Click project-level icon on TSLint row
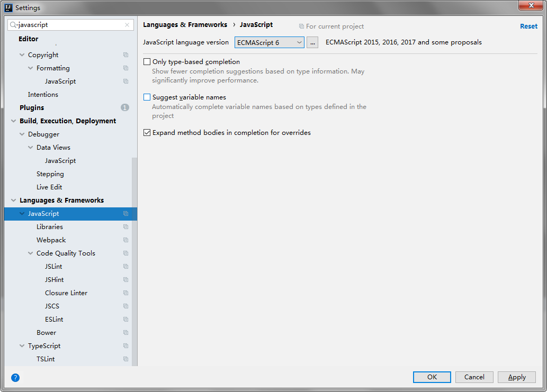 (125, 359)
